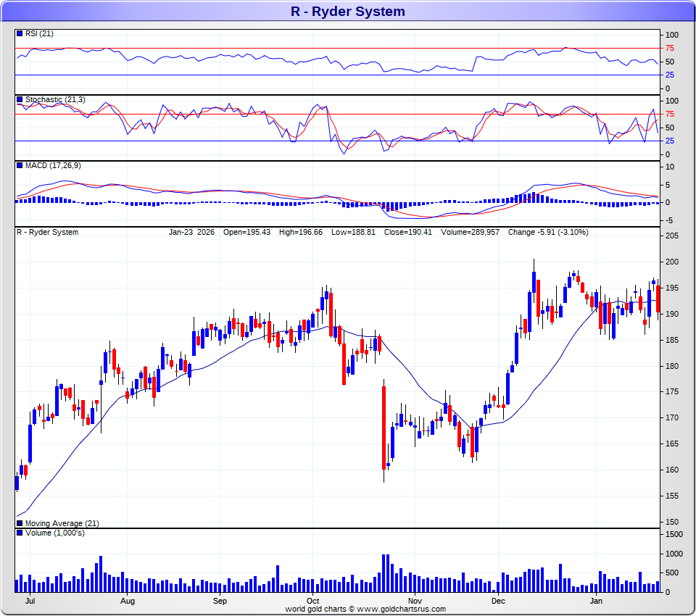The height and width of the screenshot is (616, 696).
Task: Click the Moving Average (21) label text
Action: (x=62, y=523)
